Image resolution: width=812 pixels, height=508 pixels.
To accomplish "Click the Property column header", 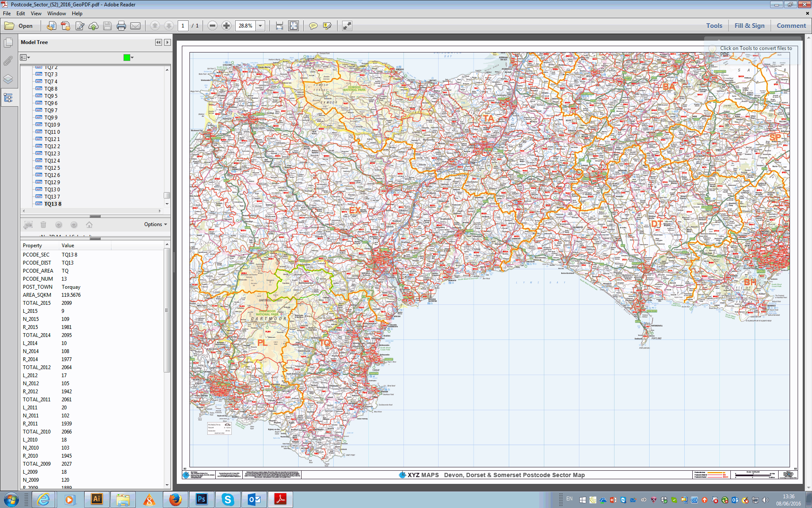I will [x=40, y=246].
